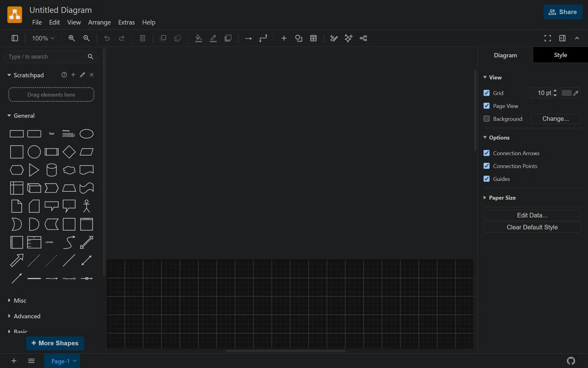Select the cylinder shape
The image size is (588, 368).
(52, 170)
